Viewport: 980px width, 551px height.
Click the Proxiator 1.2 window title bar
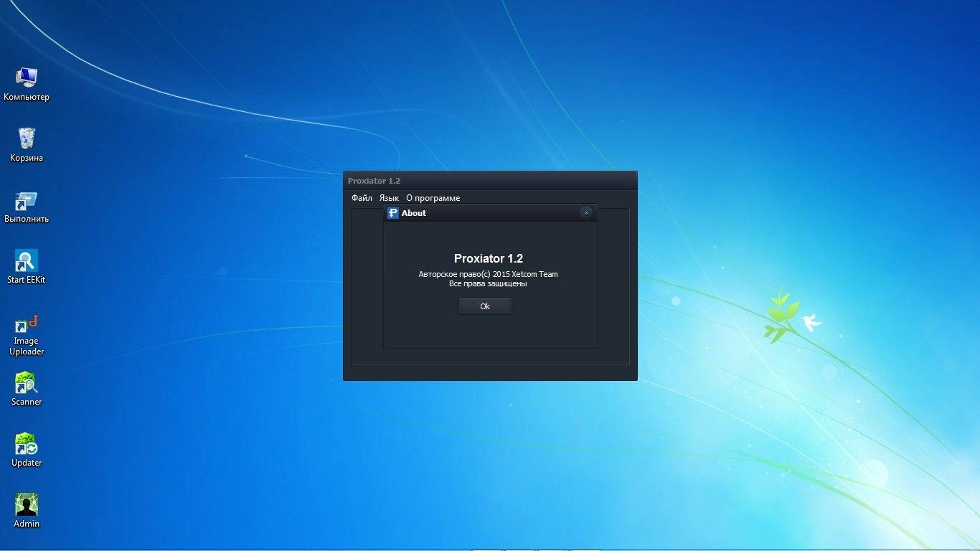pyautogui.click(x=490, y=181)
